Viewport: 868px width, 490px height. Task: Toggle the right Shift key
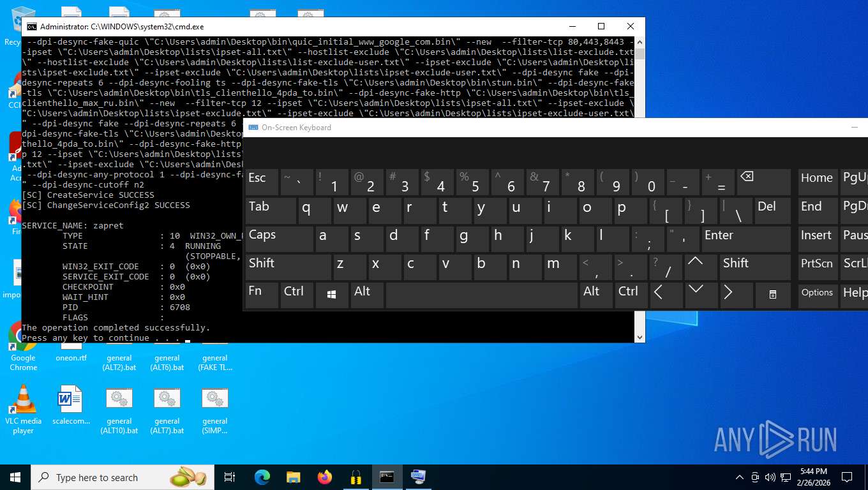tap(755, 267)
